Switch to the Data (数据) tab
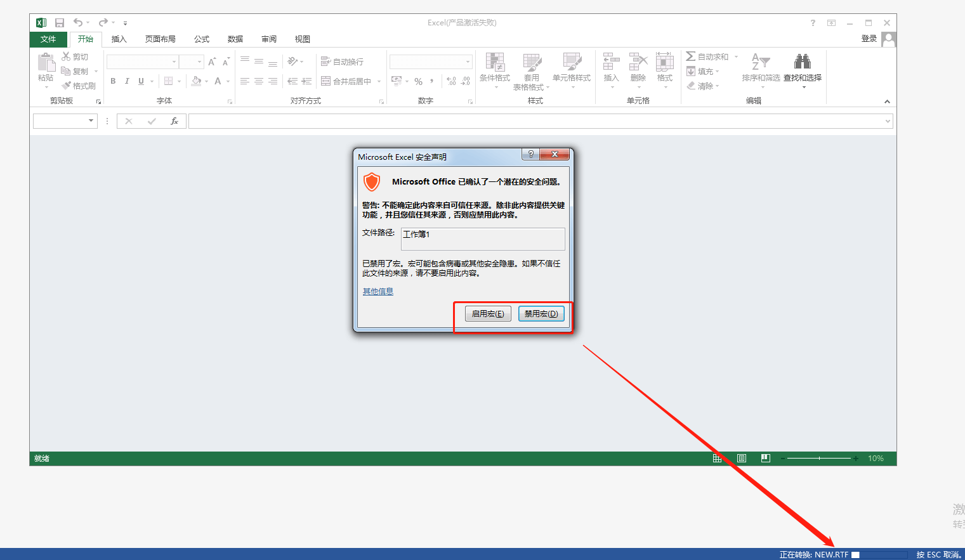Viewport: 965px width, 560px height. 235,39
